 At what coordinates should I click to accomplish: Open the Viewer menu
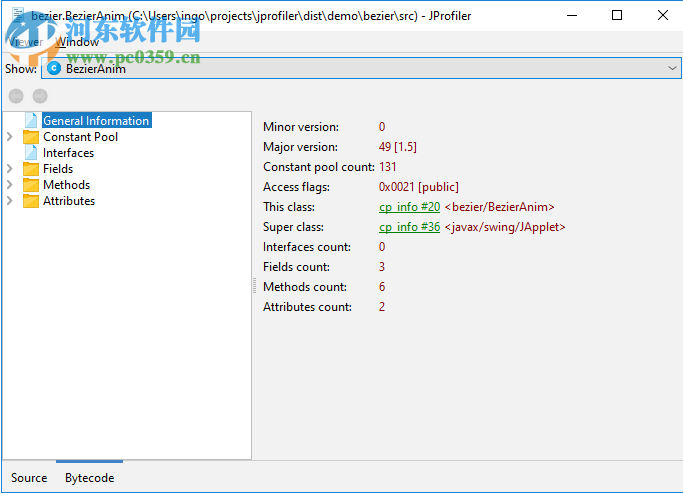coord(26,42)
